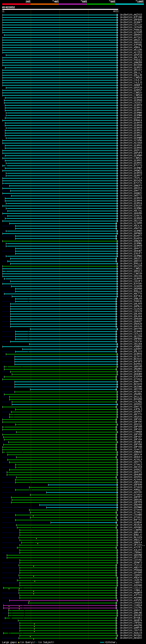Select label UniRef100_A7S7F1
This screenshot has width=146, height=644.
click(131, 547)
